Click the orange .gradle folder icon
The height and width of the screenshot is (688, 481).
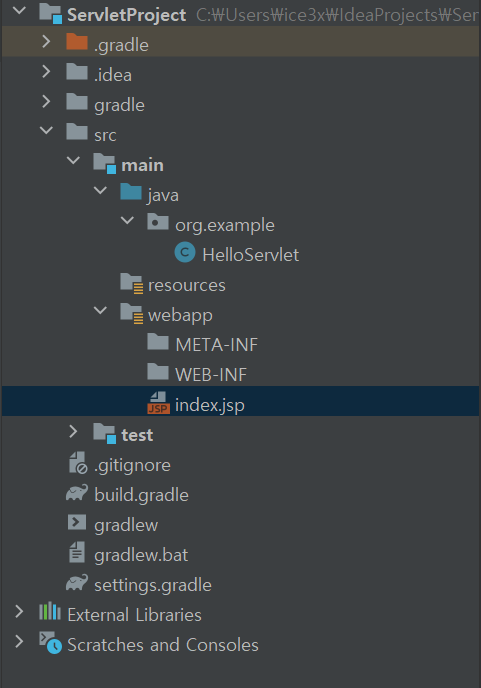click(77, 42)
